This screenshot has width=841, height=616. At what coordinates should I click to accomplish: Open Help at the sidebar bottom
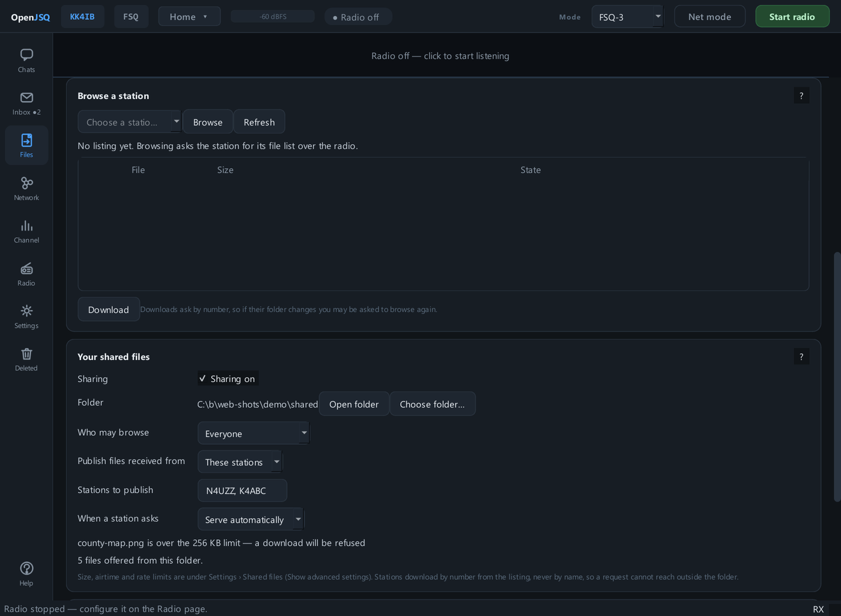pos(26,574)
